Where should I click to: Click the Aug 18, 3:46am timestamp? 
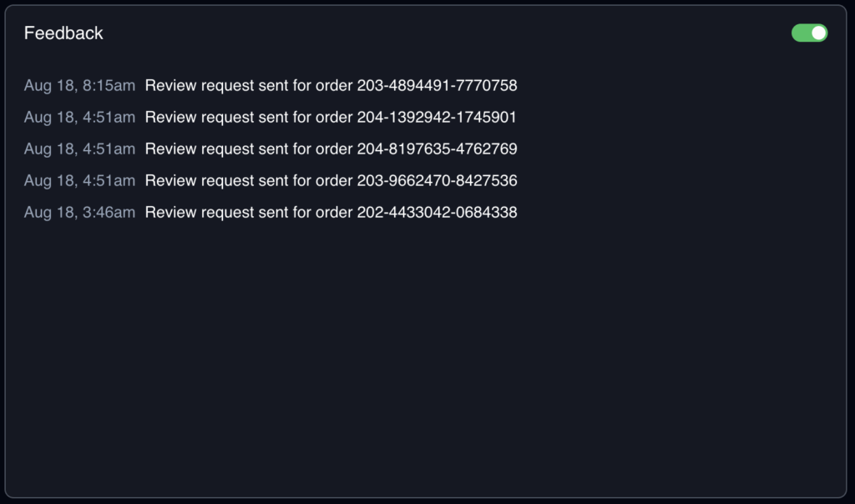point(79,213)
